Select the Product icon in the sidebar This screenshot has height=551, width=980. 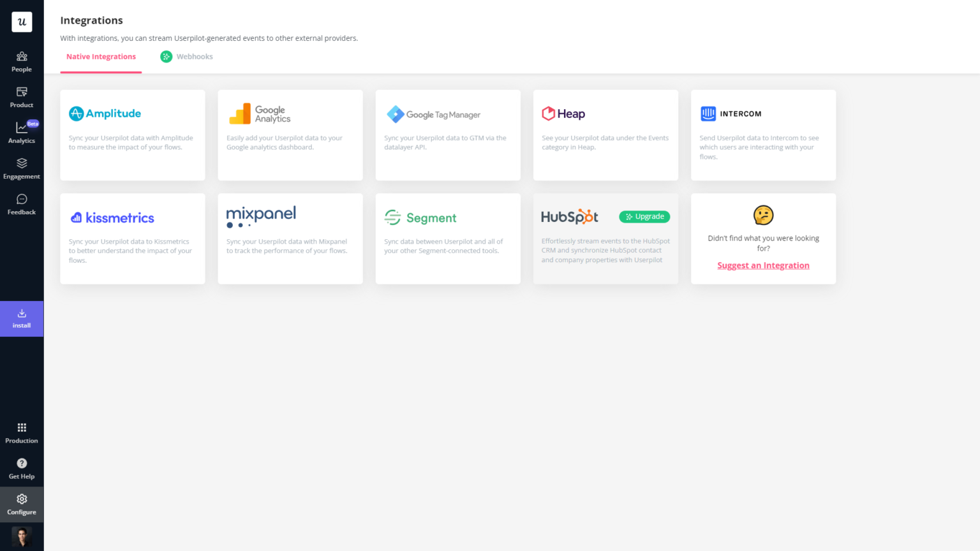click(22, 97)
